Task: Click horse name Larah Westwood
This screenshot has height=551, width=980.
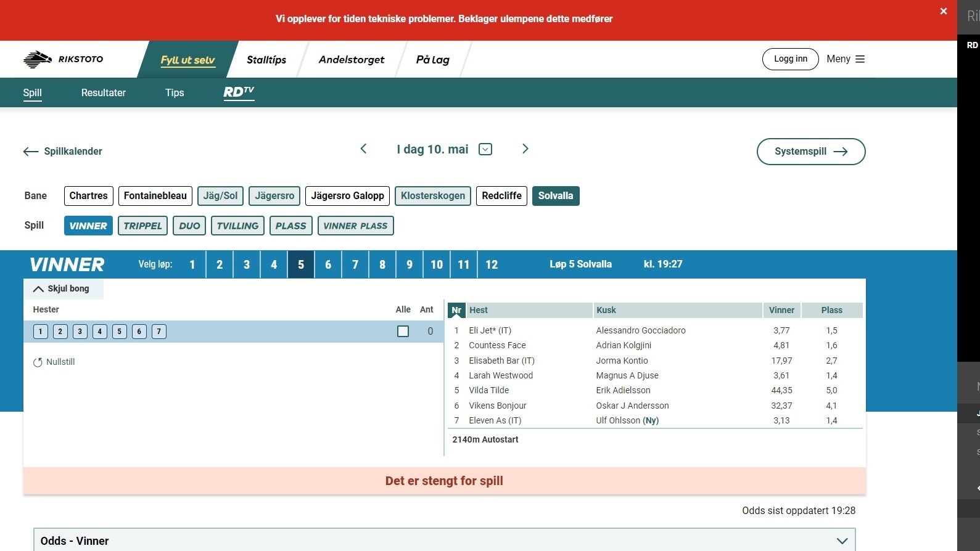Action: (x=501, y=375)
